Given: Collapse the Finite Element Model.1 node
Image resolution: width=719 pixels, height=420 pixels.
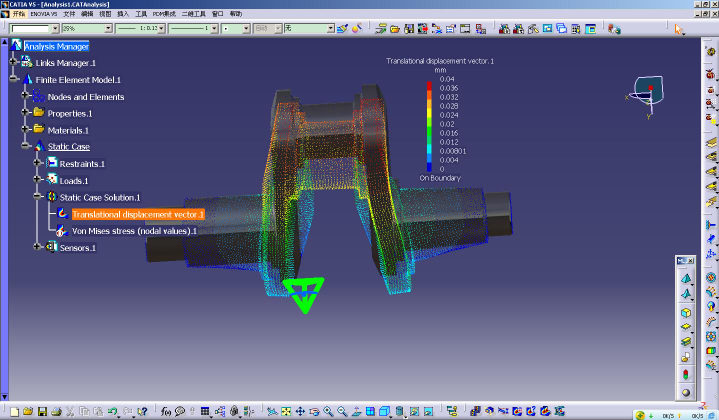Looking at the screenshot, I should click(x=13, y=78).
